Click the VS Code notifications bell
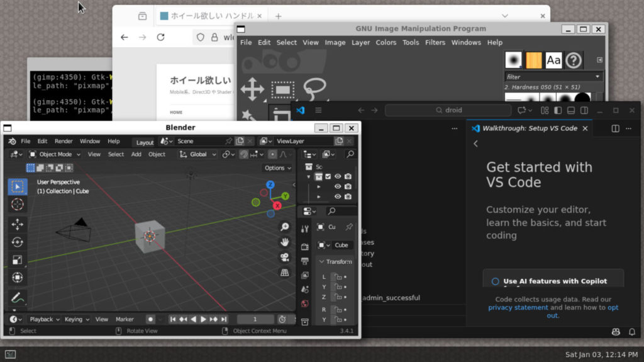Image resolution: width=644 pixels, height=362 pixels. pyautogui.click(x=632, y=332)
